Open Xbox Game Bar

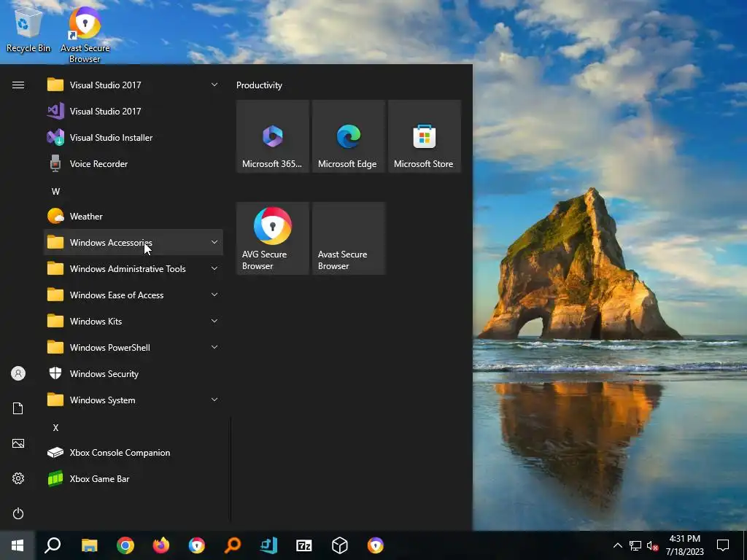[133, 478]
